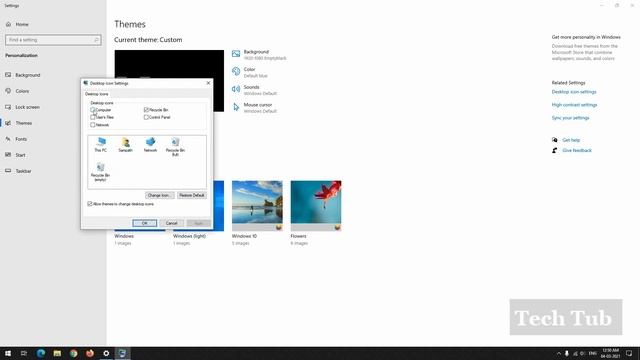Launch Firefox from the taskbar
The width and height of the screenshot is (640, 360).
tap(90, 353)
